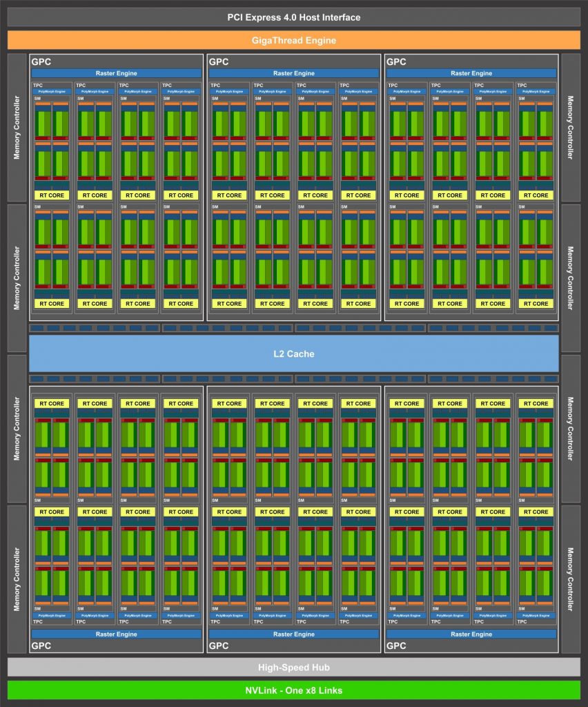Click the GPC label in the upper-middle cluster
The width and height of the screenshot is (588, 707).
(x=219, y=61)
